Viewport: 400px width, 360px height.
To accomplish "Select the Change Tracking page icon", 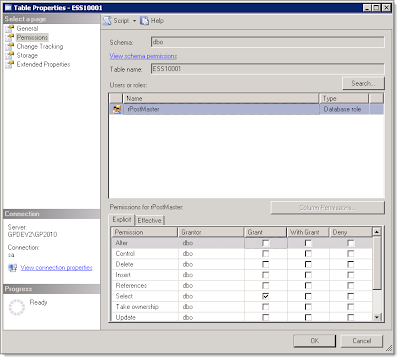I will 10,47.
